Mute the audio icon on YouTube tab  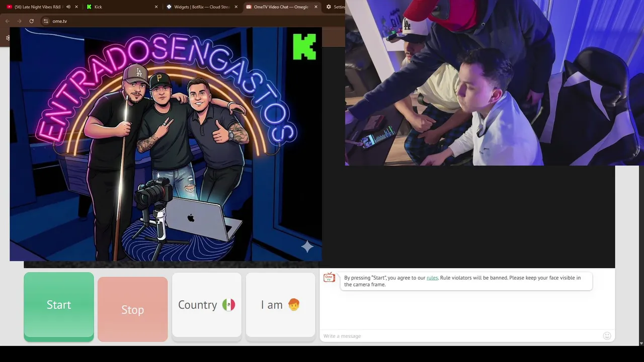[x=68, y=7]
